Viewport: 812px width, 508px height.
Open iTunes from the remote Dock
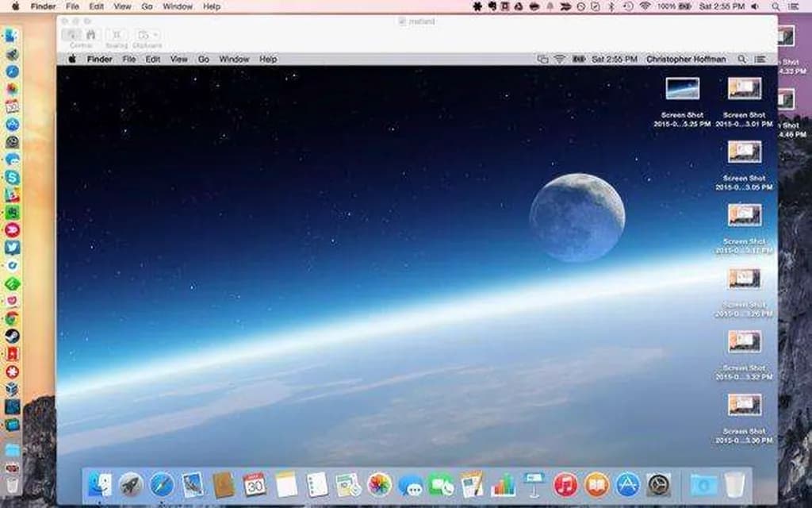point(565,484)
